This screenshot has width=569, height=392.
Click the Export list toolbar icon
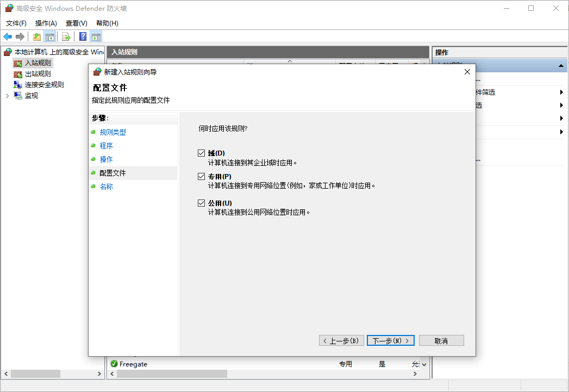click(x=66, y=36)
